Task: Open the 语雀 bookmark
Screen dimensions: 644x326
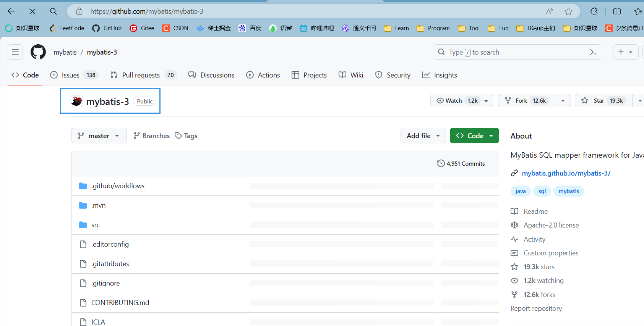Action: tap(281, 28)
